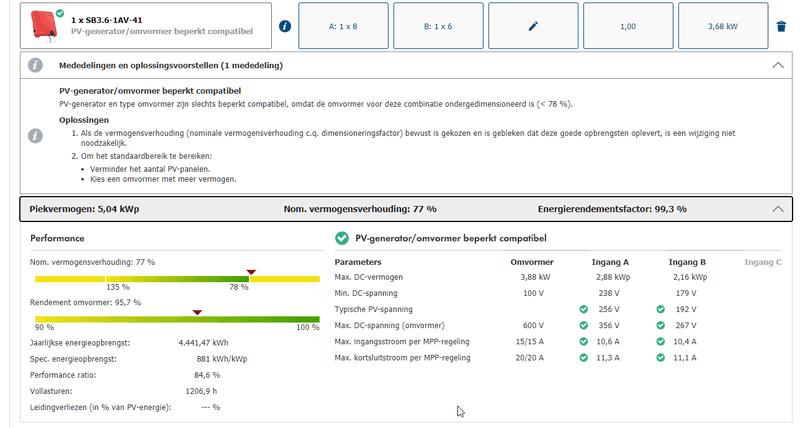Click the 3,68 kW power box
Viewport: 800px width, 428px height.
click(723, 26)
